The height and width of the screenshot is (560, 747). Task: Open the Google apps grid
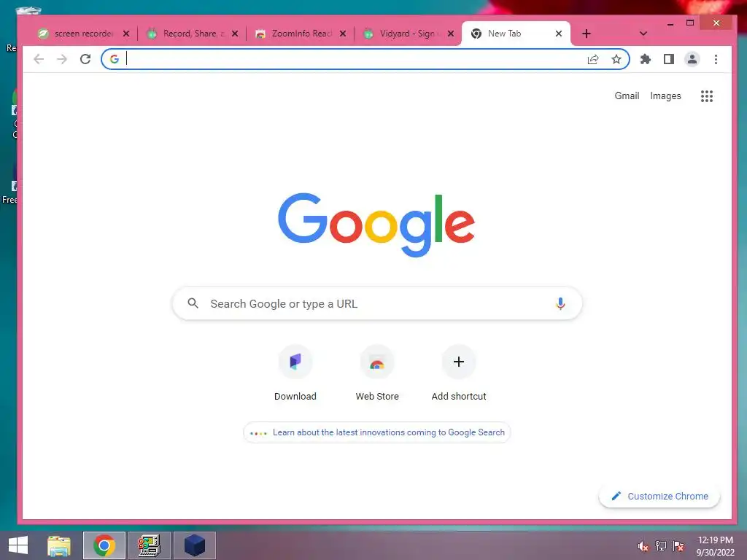point(707,96)
